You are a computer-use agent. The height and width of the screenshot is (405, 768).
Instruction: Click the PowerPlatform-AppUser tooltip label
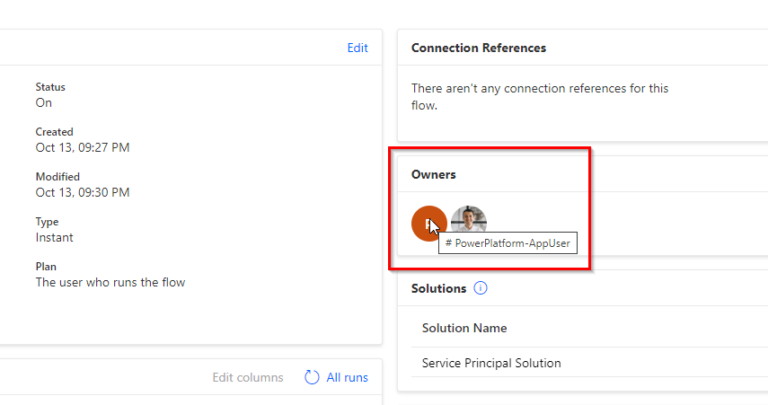pyautogui.click(x=511, y=244)
